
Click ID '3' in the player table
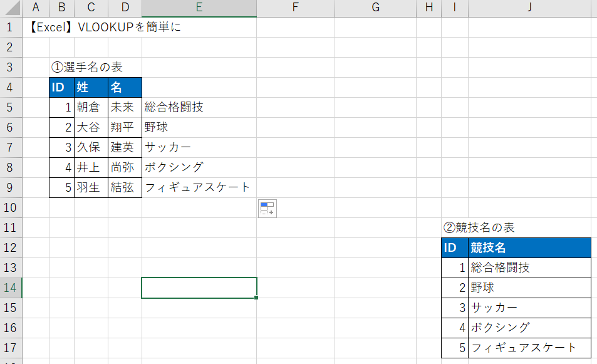coord(61,147)
